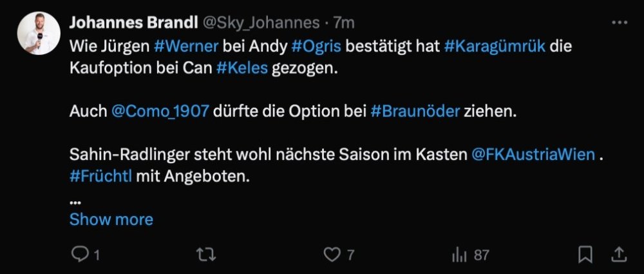Visit the @FKAustriaWien mention

pos(533,155)
